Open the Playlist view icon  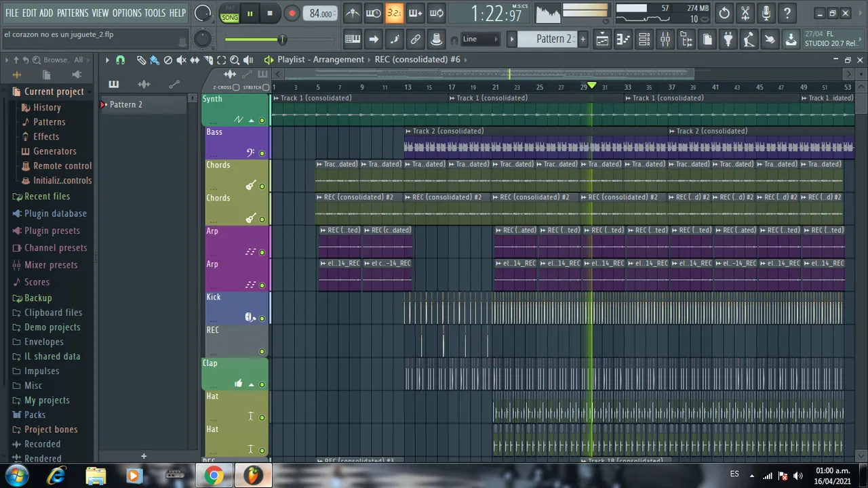602,39
